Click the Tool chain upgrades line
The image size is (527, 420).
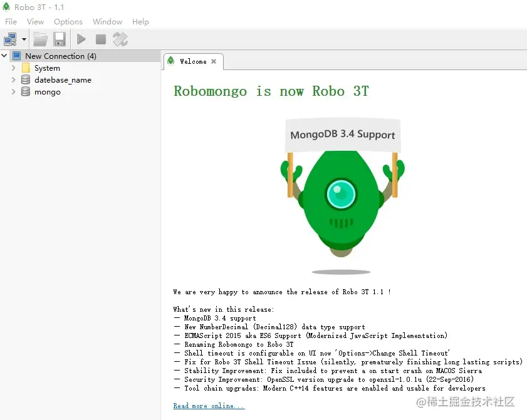330,388
